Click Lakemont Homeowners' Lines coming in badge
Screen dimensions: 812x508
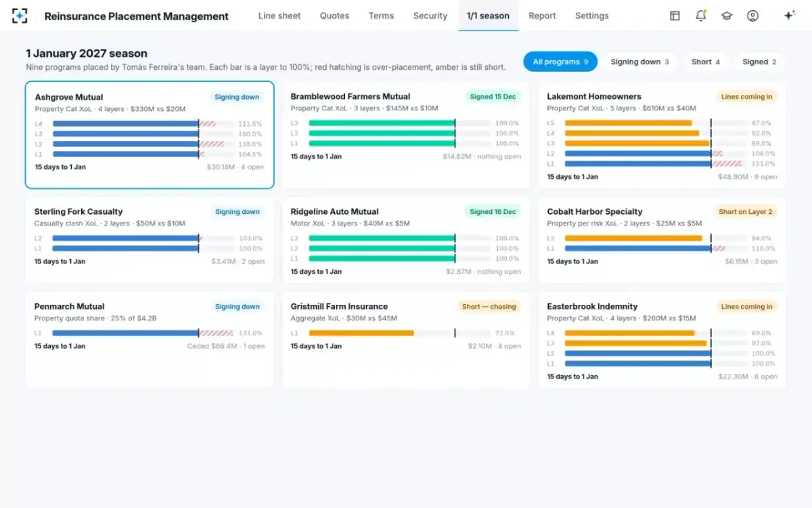click(x=746, y=96)
